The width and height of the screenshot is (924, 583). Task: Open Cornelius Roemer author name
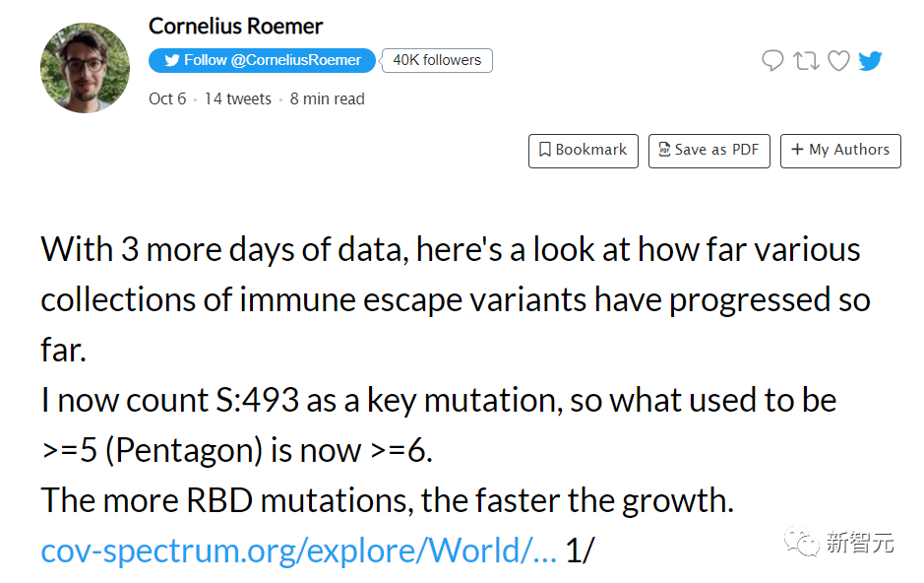[x=235, y=26]
